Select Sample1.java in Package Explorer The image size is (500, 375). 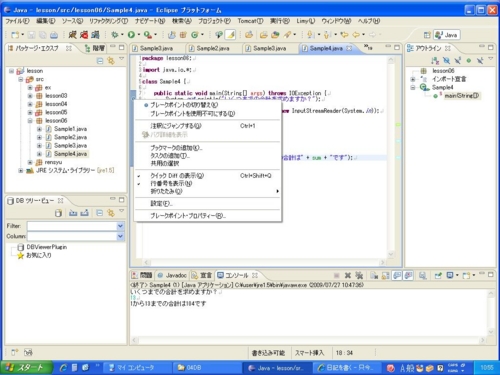pos(70,129)
